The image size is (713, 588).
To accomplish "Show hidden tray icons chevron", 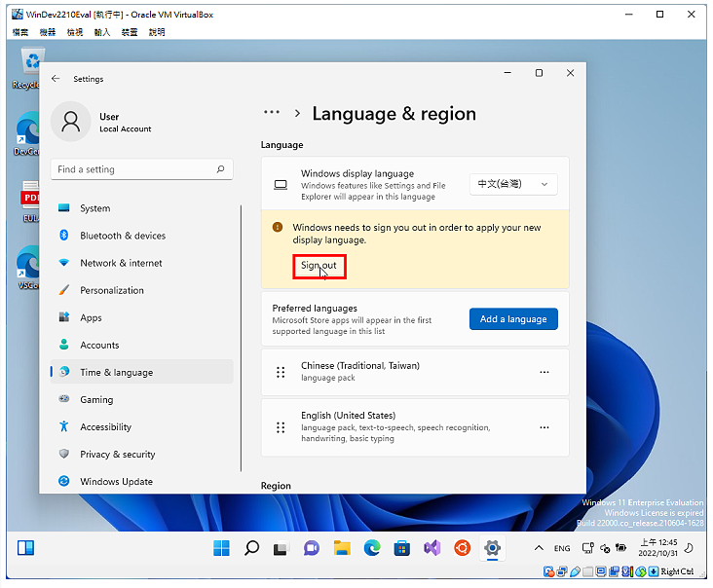I will 539,548.
